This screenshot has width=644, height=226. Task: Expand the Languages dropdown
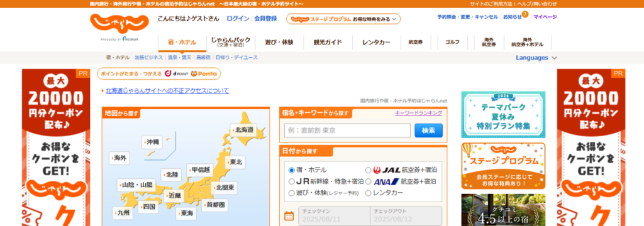[x=536, y=58]
